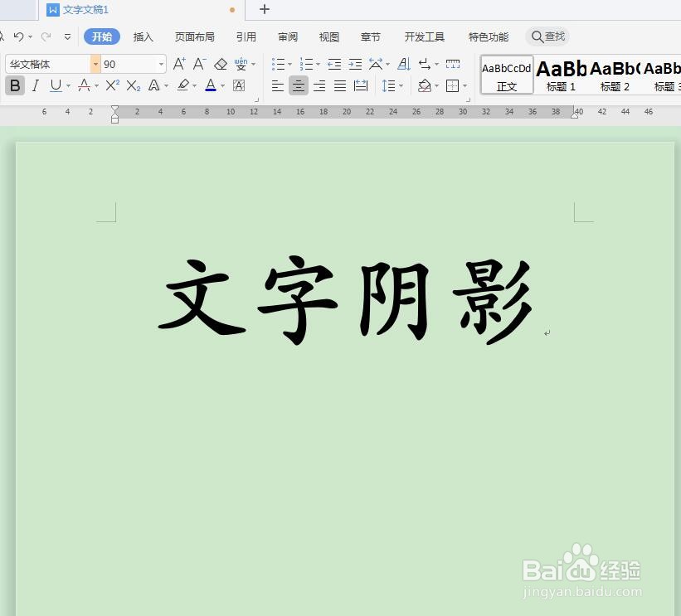Insert a bulleted list
The height and width of the screenshot is (616, 681).
(278, 64)
